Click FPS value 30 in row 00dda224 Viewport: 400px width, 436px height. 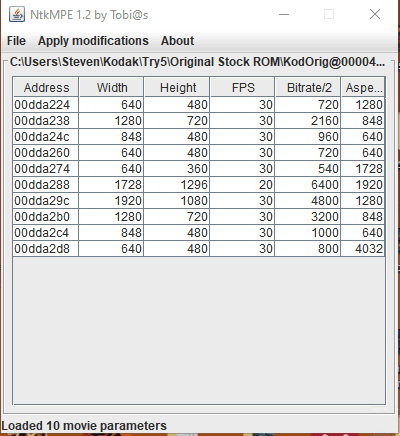tap(242, 105)
